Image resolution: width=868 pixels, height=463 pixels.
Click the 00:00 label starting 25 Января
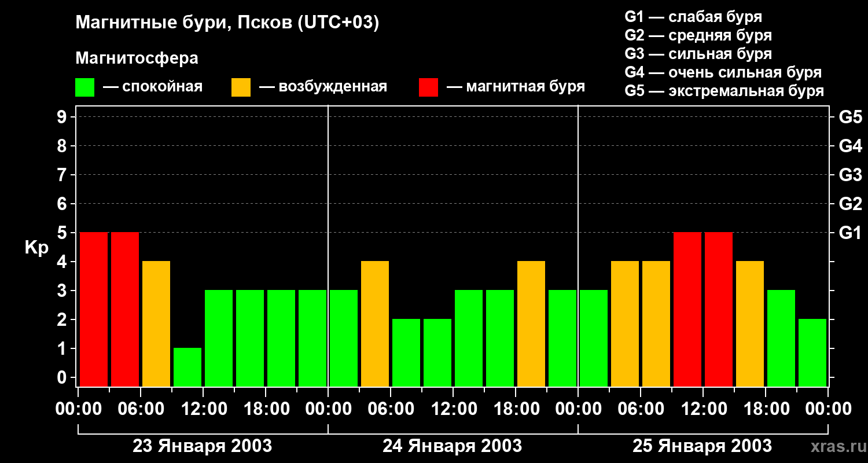point(578,409)
